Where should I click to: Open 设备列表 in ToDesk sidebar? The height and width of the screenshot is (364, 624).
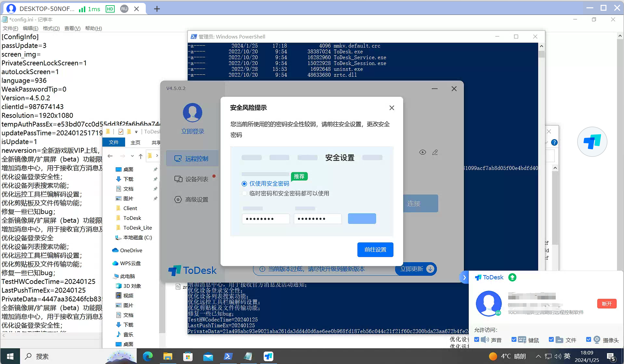click(x=192, y=179)
